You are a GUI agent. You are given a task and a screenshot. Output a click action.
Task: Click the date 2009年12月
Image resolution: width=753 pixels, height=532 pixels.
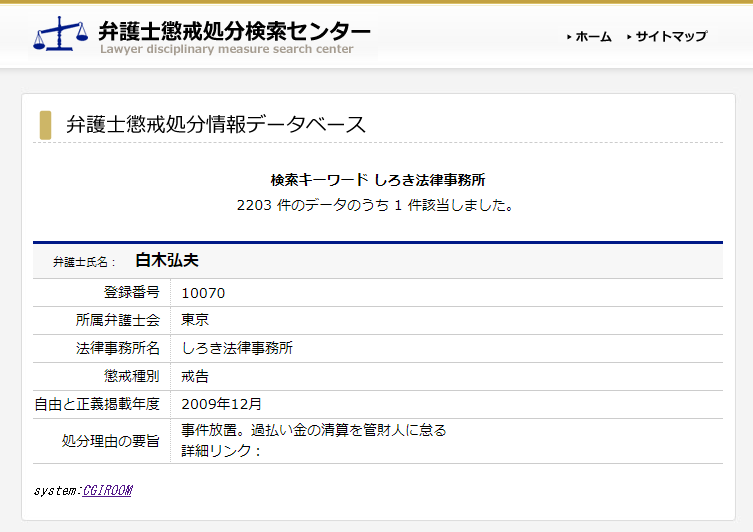tap(221, 404)
